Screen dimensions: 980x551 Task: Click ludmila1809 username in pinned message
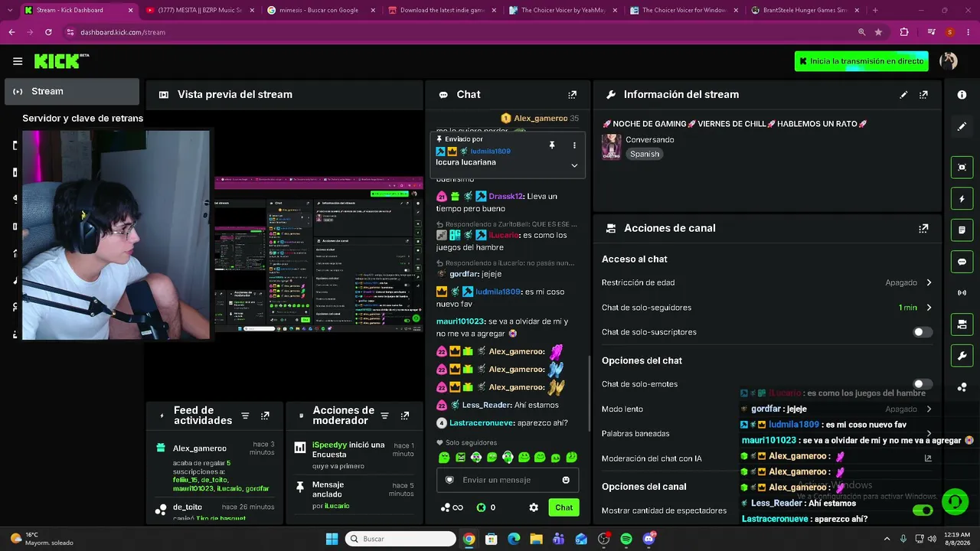click(490, 152)
